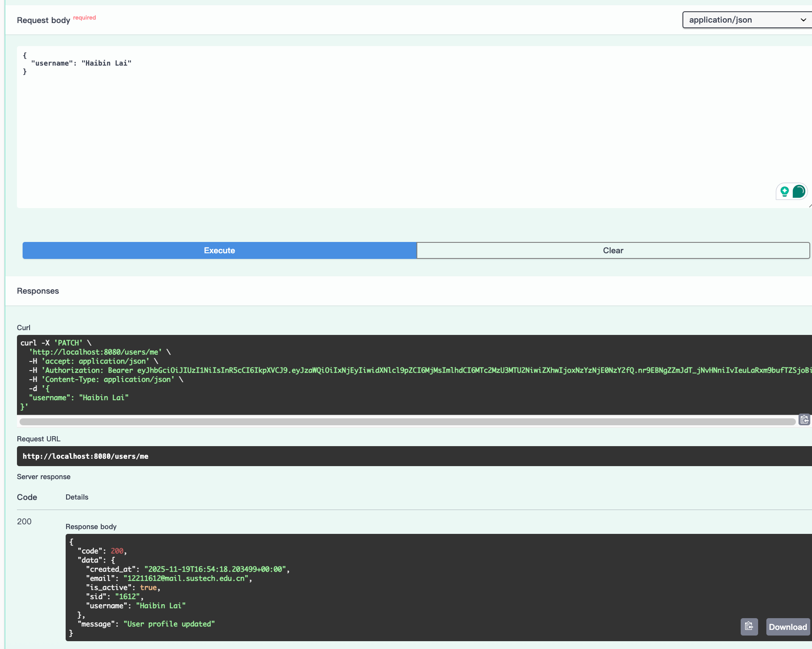Copy the curl command to clipboard
Screen dimensions: 812x649
[804, 420]
